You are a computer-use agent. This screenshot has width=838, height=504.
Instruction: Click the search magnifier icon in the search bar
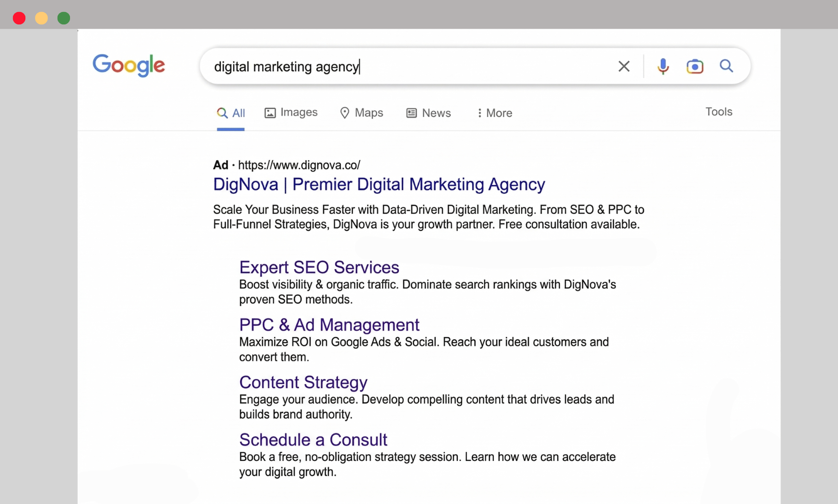pyautogui.click(x=726, y=66)
